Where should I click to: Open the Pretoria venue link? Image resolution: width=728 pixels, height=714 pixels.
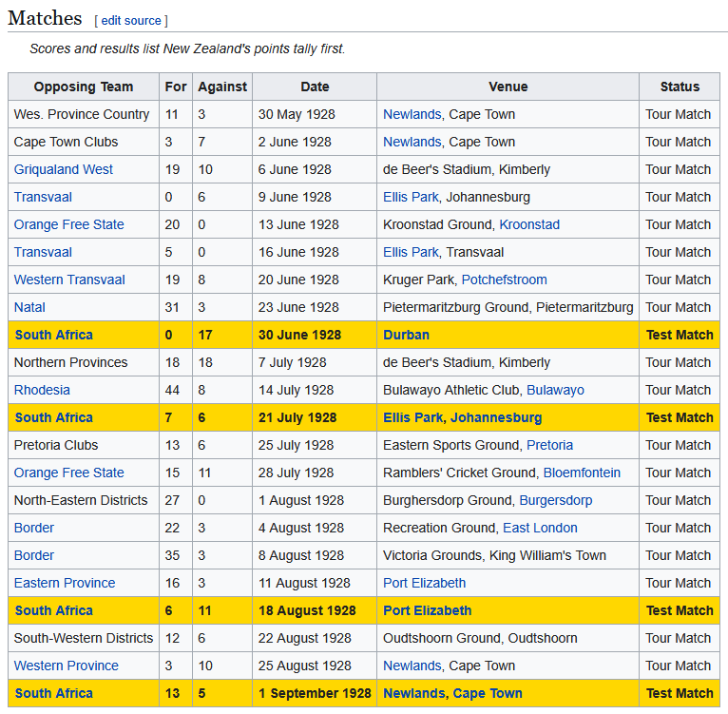[549, 445]
